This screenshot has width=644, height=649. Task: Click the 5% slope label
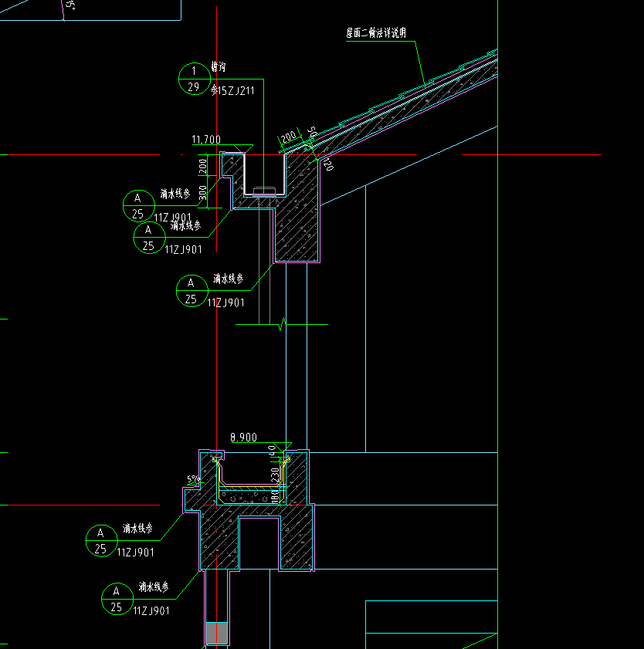(x=193, y=479)
